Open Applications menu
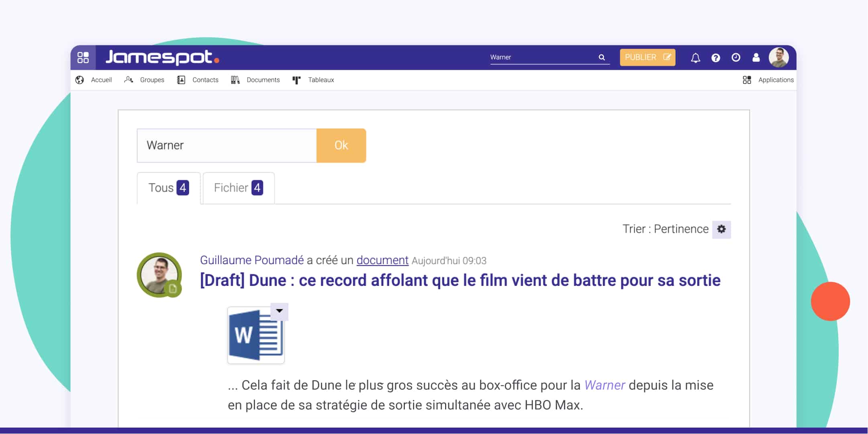The height and width of the screenshot is (434, 868). [x=776, y=80]
